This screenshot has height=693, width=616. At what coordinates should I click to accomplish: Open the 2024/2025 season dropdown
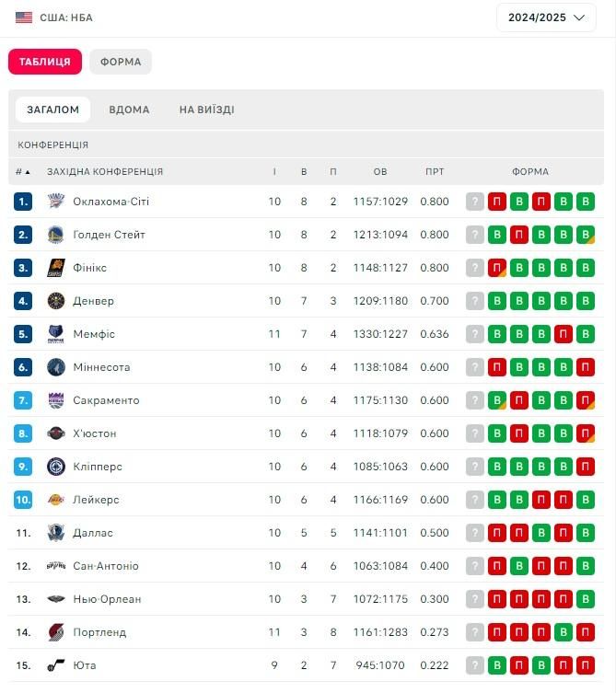click(546, 17)
